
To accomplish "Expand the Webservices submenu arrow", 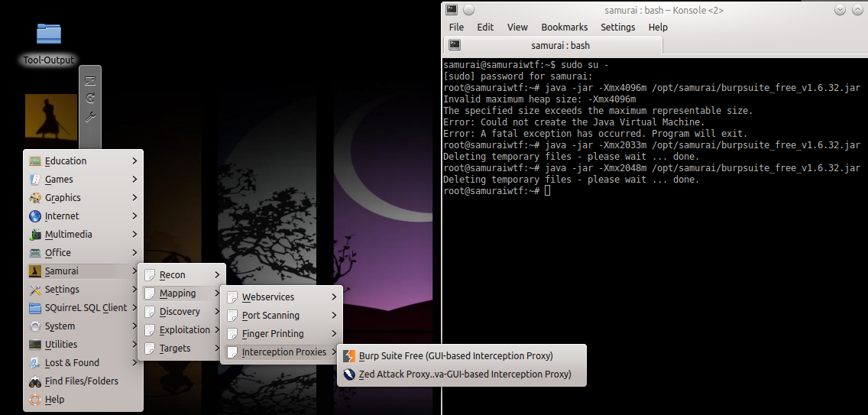I will pos(334,297).
